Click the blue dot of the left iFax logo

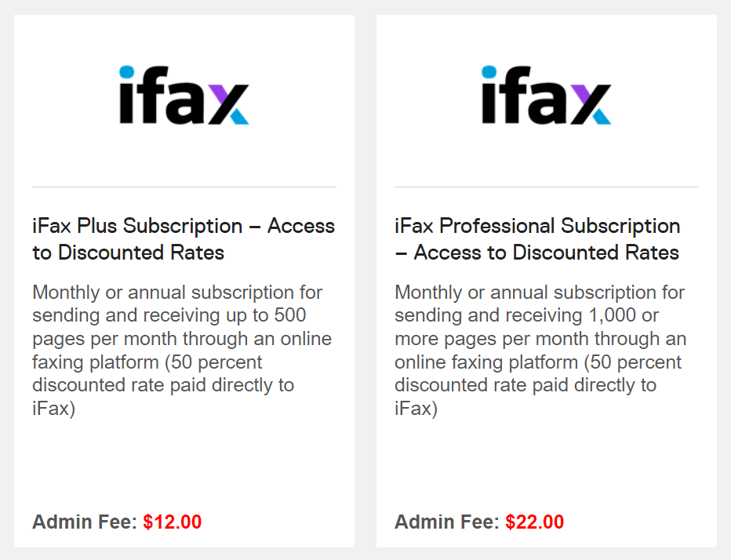tap(127, 72)
